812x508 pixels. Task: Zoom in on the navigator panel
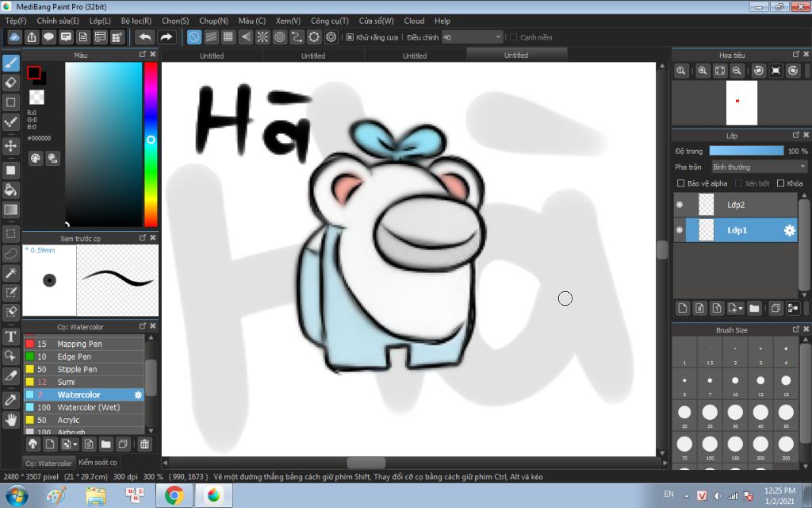point(703,71)
